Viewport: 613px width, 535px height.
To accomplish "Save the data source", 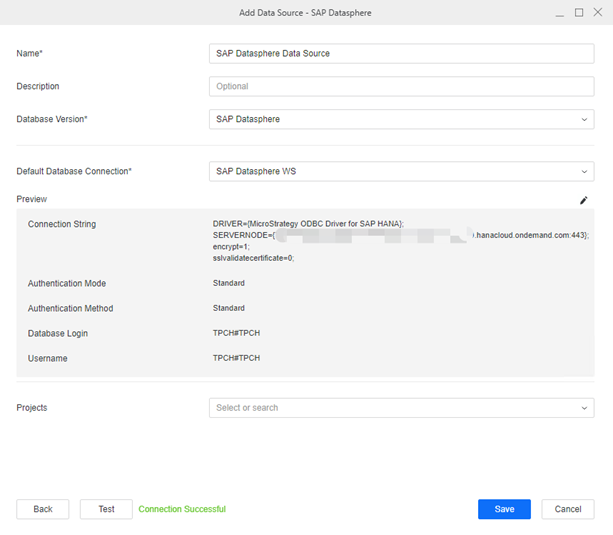I will click(504, 509).
